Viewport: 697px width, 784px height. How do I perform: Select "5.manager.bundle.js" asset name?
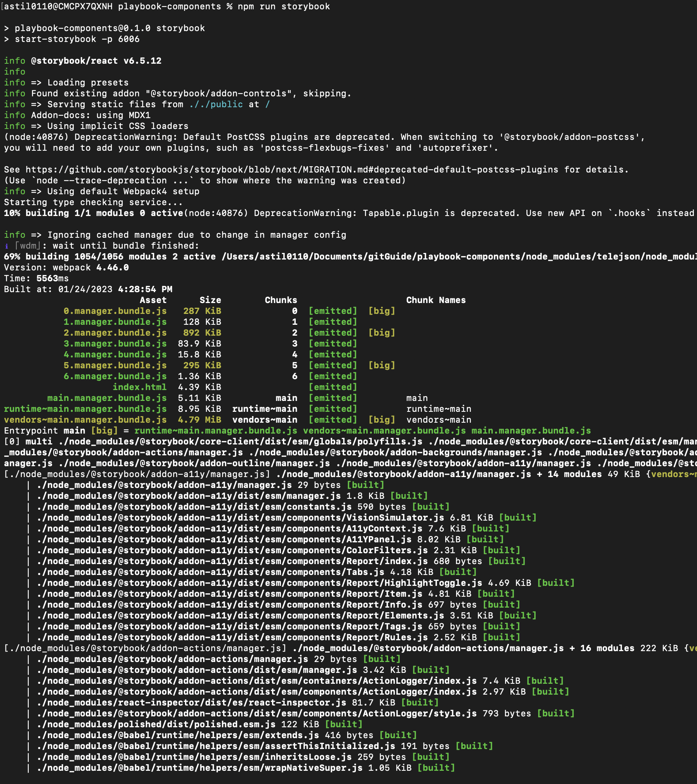point(115,366)
